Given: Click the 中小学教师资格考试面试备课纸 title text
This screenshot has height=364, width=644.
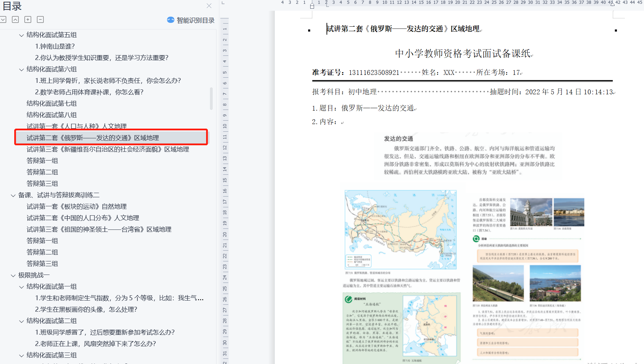Looking at the screenshot, I should point(463,53).
